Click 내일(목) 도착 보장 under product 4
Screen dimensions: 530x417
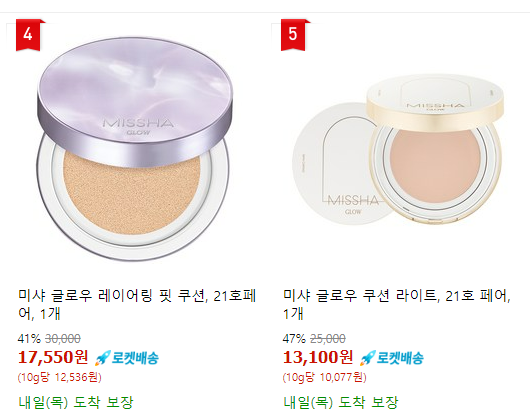pos(76,402)
